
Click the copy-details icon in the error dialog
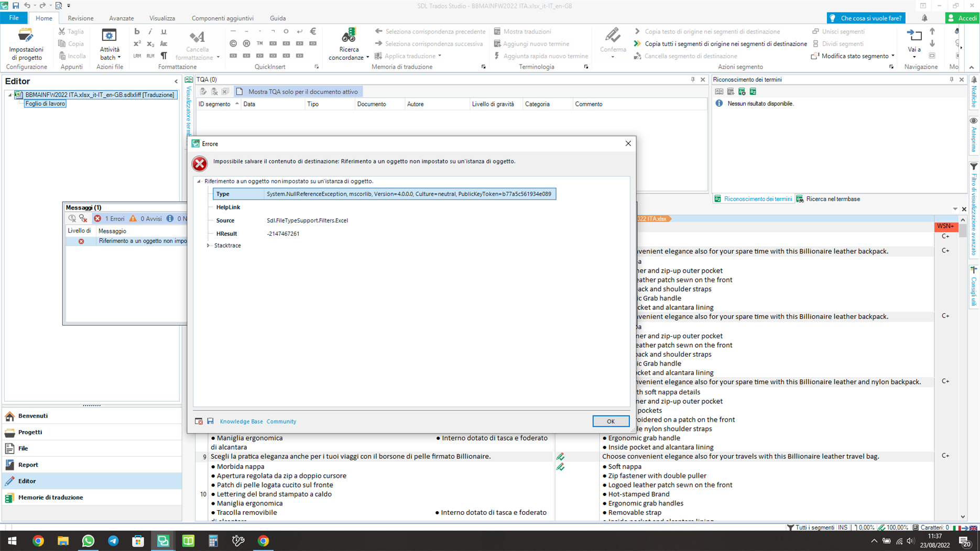pos(199,421)
